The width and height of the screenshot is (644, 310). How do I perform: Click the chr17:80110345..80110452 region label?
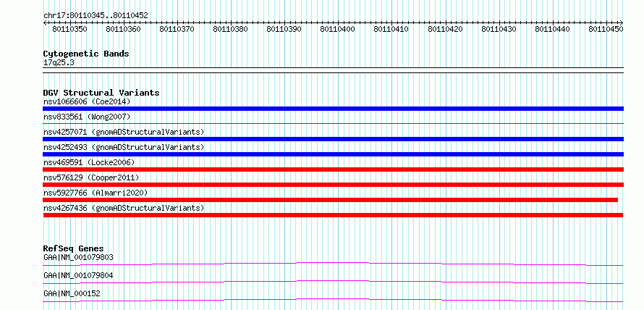(96, 16)
